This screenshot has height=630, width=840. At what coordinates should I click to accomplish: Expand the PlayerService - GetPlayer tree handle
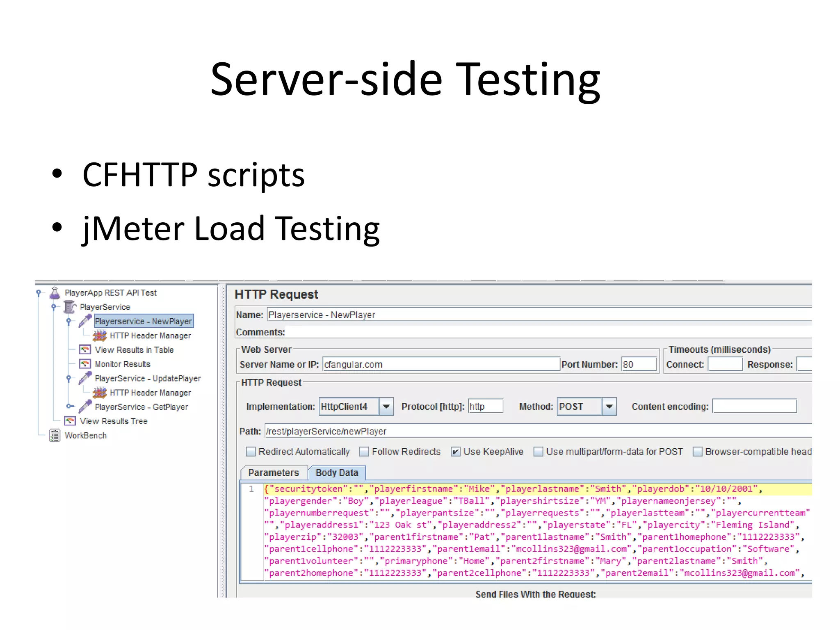point(70,406)
